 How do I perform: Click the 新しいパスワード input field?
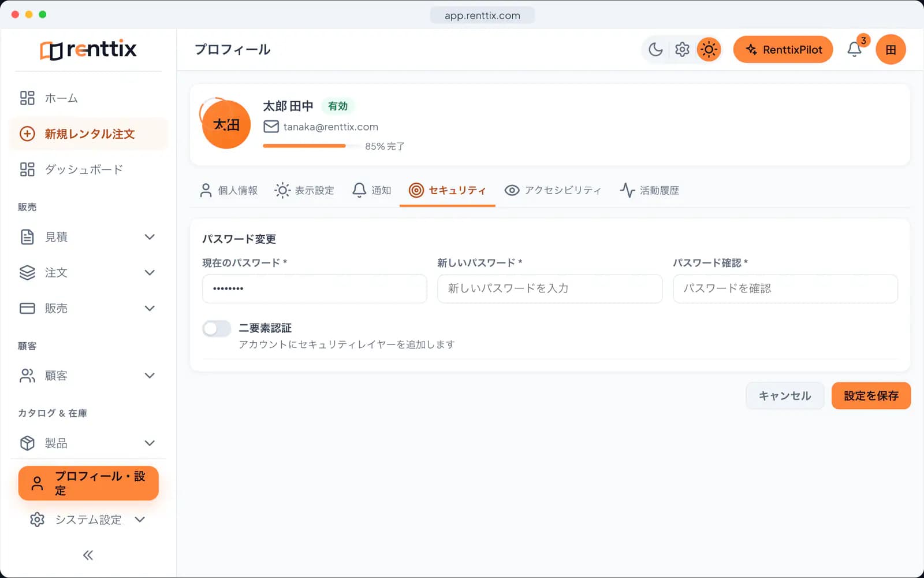(550, 288)
